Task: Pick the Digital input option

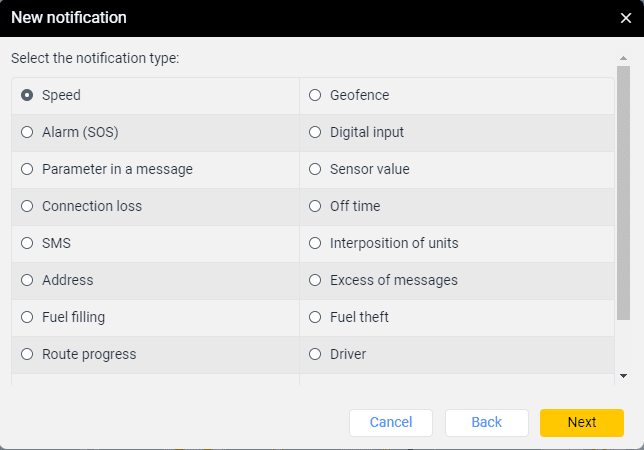Action: 315,132
